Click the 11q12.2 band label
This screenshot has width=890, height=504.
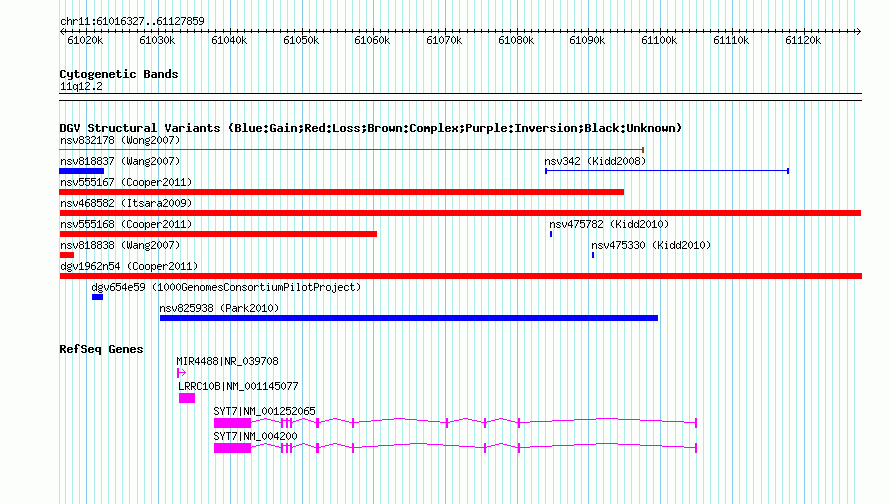coord(81,86)
